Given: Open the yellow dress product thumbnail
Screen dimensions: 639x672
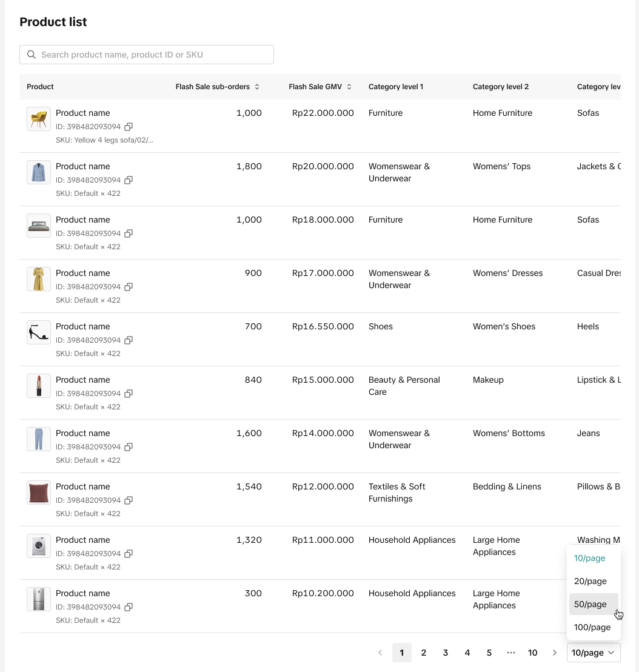Looking at the screenshot, I should click(x=39, y=279).
